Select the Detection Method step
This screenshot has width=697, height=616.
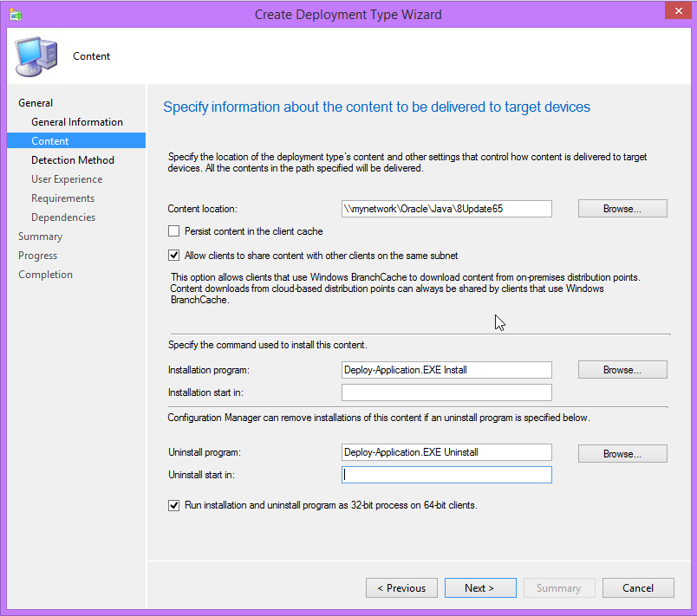click(71, 159)
